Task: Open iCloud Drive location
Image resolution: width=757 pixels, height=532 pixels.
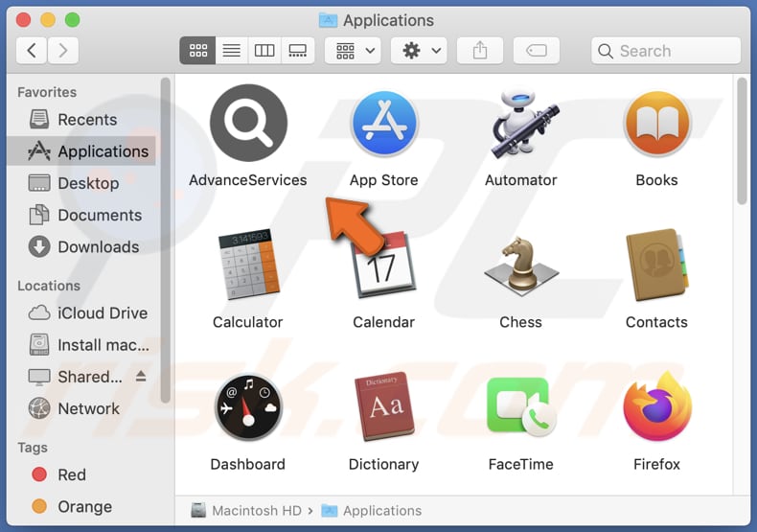Action: point(81,312)
